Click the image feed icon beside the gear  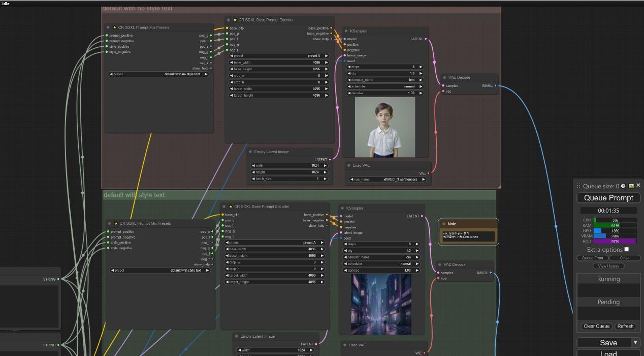coord(631,186)
